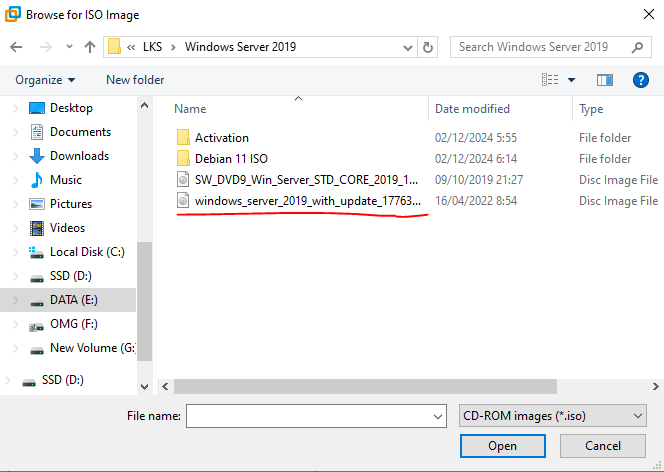This screenshot has width=664, height=472.
Task: Click the Desktop monitor icon
Action: (37, 108)
